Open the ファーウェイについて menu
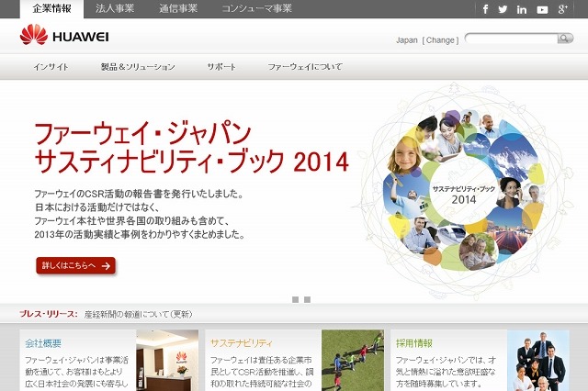Screen dimensions: 588x391 (x=305, y=67)
